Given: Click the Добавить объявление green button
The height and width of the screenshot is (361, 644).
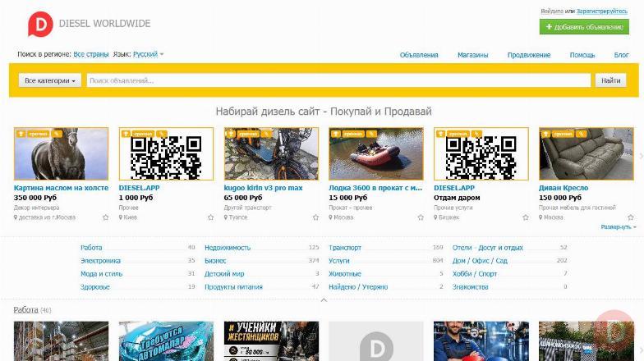Looking at the screenshot, I should 584,27.
